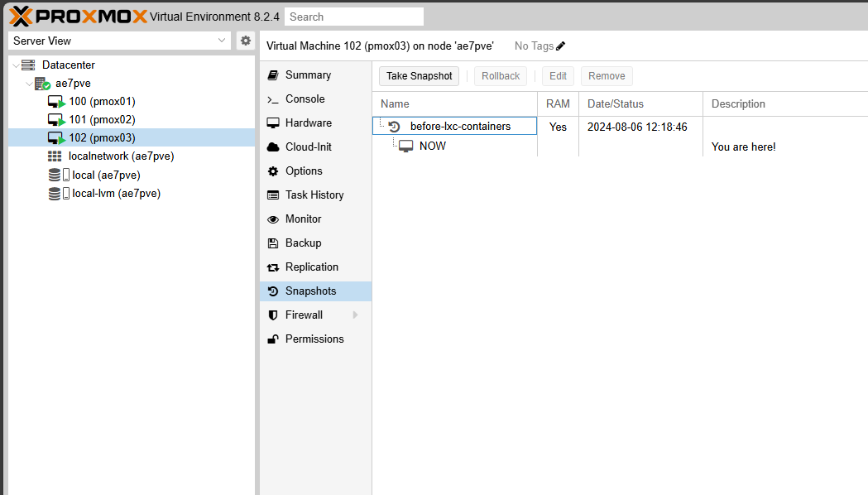868x495 pixels.
Task: Click the Proxmox logo in header
Action: (x=79, y=16)
